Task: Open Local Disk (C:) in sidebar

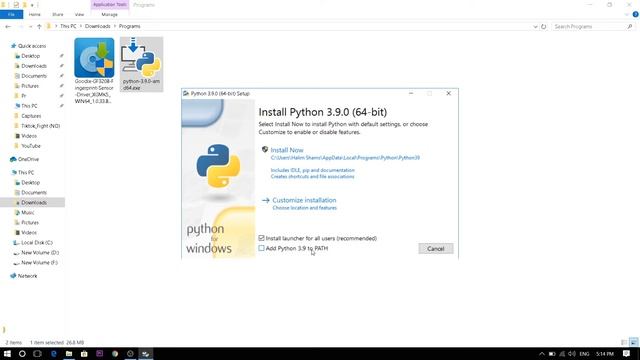Action: [x=37, y=242]
